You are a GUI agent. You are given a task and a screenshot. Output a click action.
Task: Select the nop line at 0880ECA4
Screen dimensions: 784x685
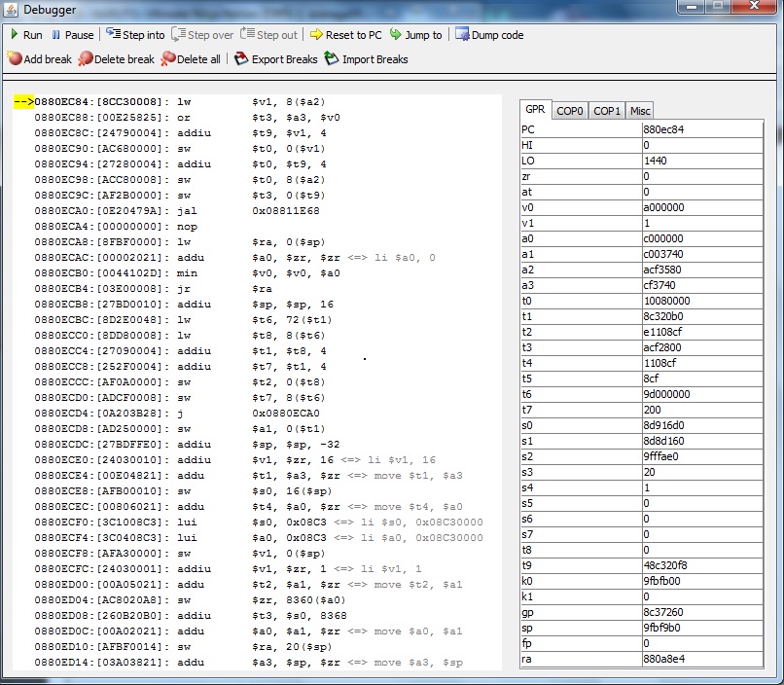[116, 227]
